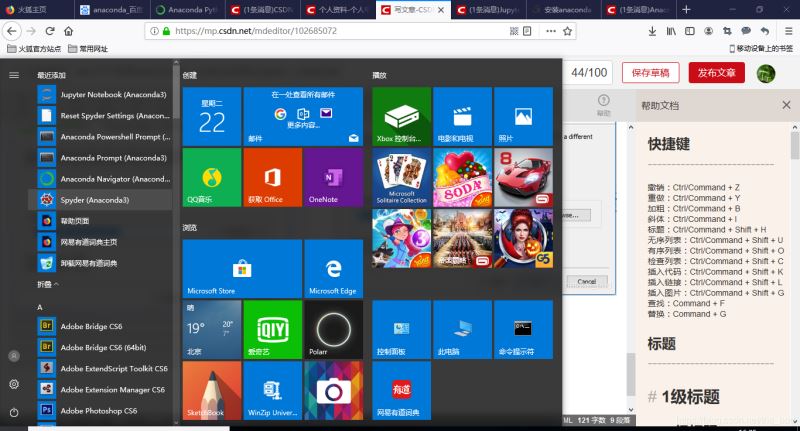
Task: Open the 照片 photos tile
Action: 523,117
